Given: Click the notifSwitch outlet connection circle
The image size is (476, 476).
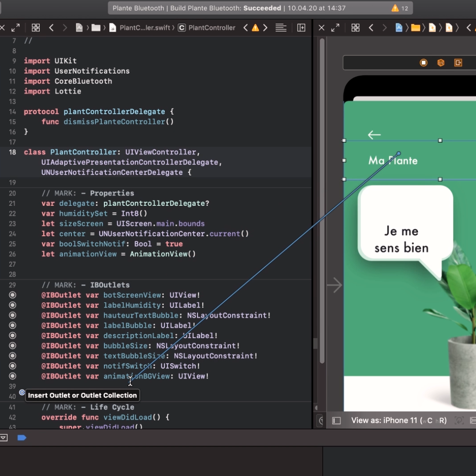Looking at the screenshot, I should point(12,366).
